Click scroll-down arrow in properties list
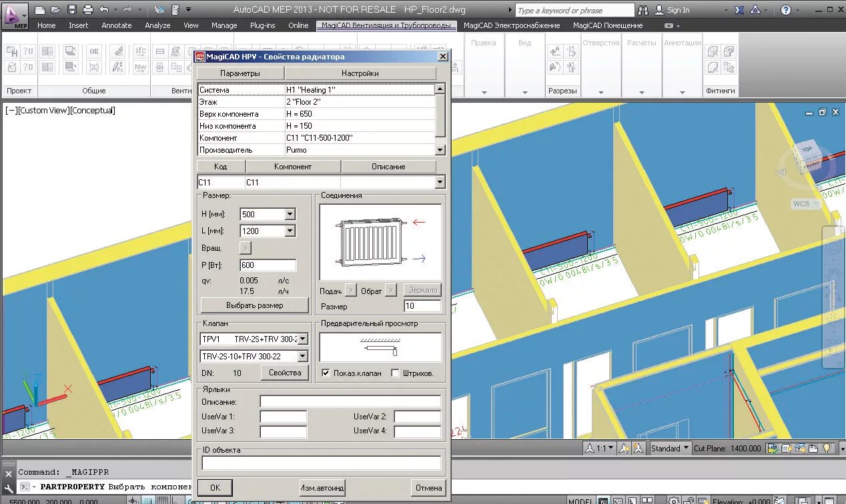 [x=440, y=150]
